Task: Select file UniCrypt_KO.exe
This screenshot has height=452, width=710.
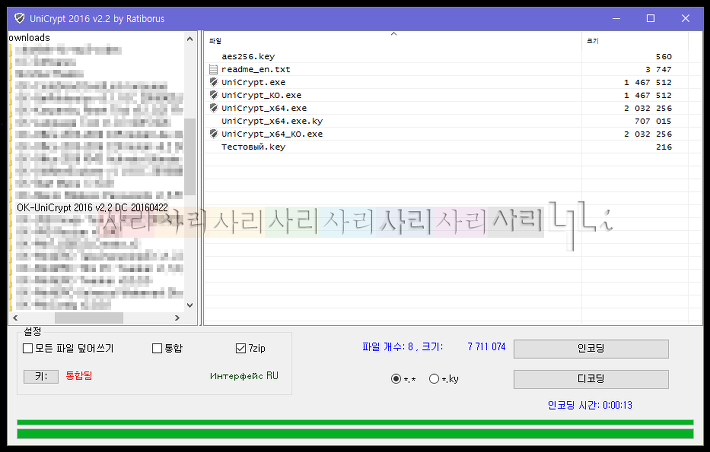Action: tap(261, 95)
